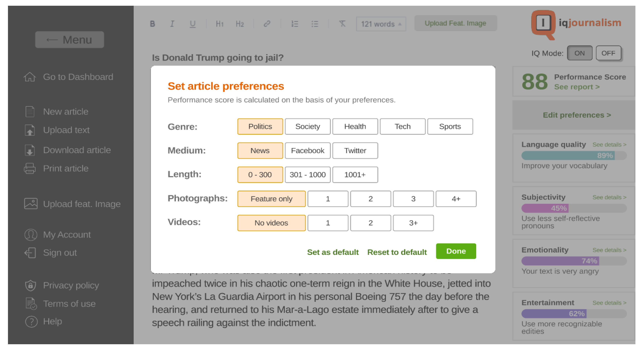Click the Print article printer icon
Viewport: 644px width, 352px height.
click(x=30, y=169)
